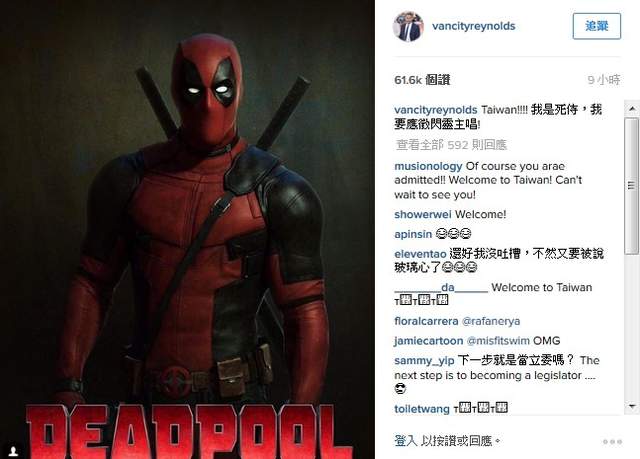The width and height of the screenshot is (640, 459).
Task: Open the 61.6k likes list
Action: [422, 80]
